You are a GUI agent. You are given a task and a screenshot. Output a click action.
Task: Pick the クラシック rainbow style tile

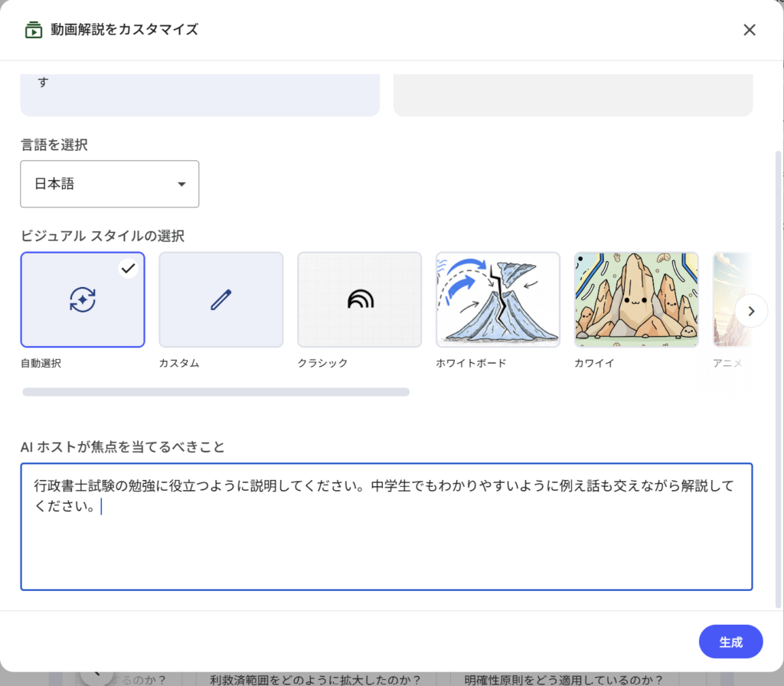pyautogui.click(x=359, y=300)
